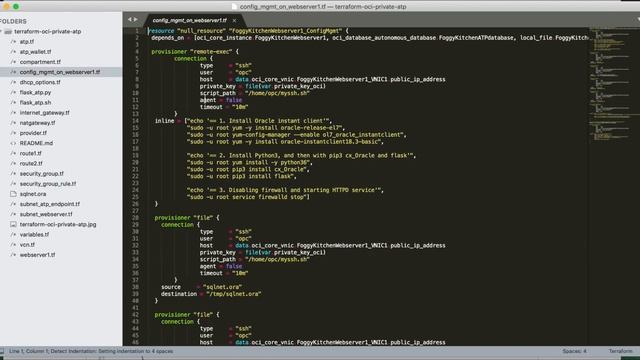Collapse the terraform-oci-private-atp folder
640x360 pixels.
pyautogui.click(x=1, y=31)
